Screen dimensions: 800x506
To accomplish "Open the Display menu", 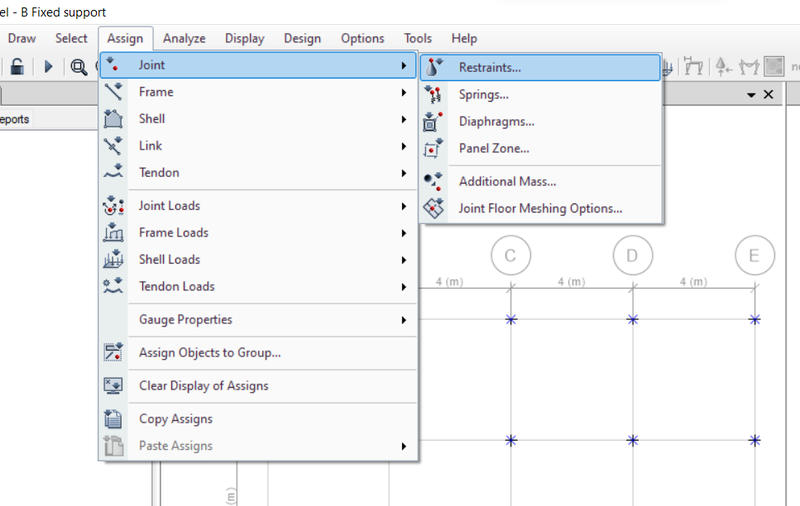I will [244, 38].
